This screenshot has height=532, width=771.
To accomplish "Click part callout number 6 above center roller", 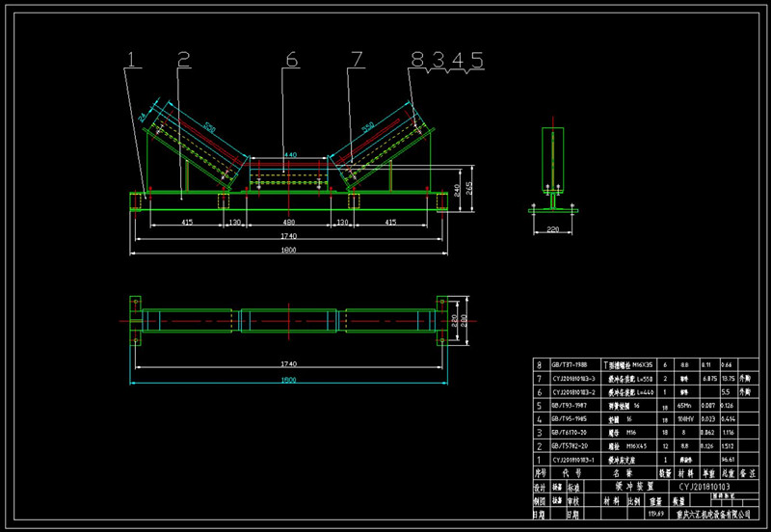I will coord(290,60).
